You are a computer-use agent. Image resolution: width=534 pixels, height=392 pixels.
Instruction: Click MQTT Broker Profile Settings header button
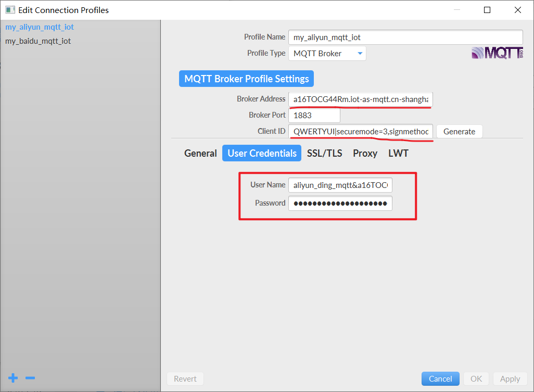(x=247, y=79)
